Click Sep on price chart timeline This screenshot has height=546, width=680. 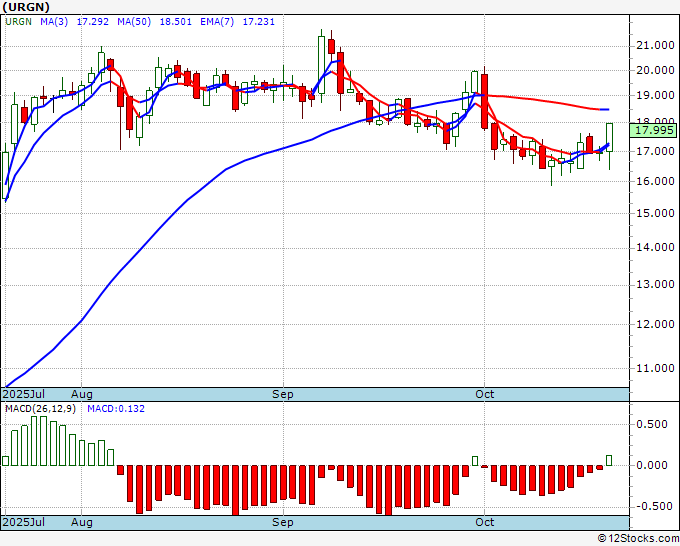pyautogui.click(x=283, y=394)
